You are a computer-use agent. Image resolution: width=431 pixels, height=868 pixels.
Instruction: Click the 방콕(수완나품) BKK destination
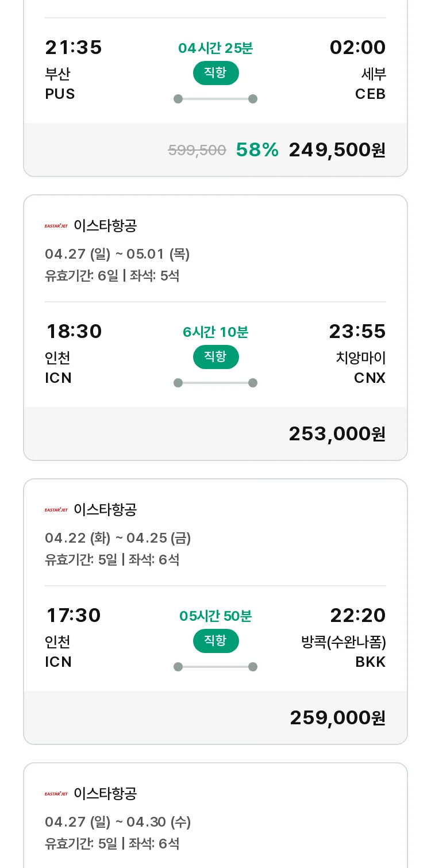click(x=344, y=652)
